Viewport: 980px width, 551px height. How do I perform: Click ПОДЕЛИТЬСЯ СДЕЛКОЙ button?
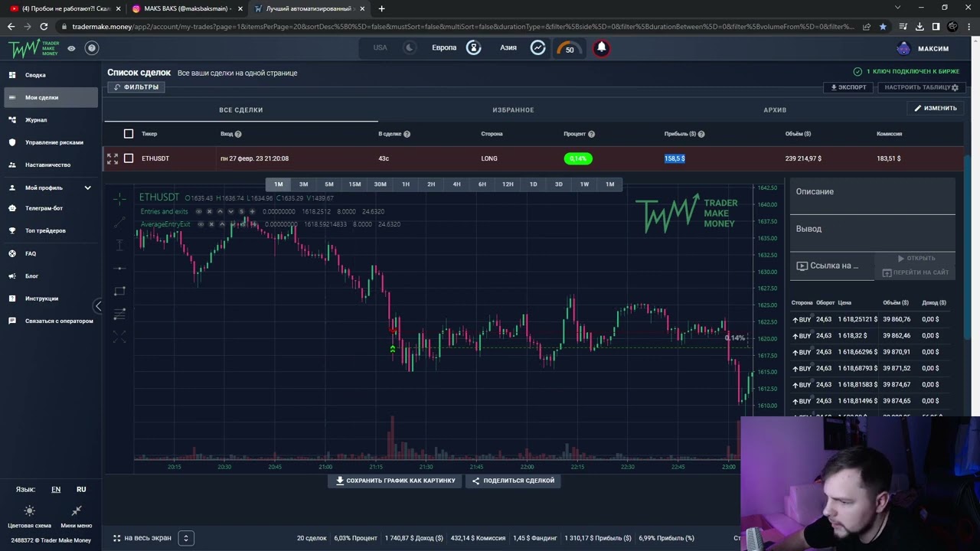coord(513,481)
